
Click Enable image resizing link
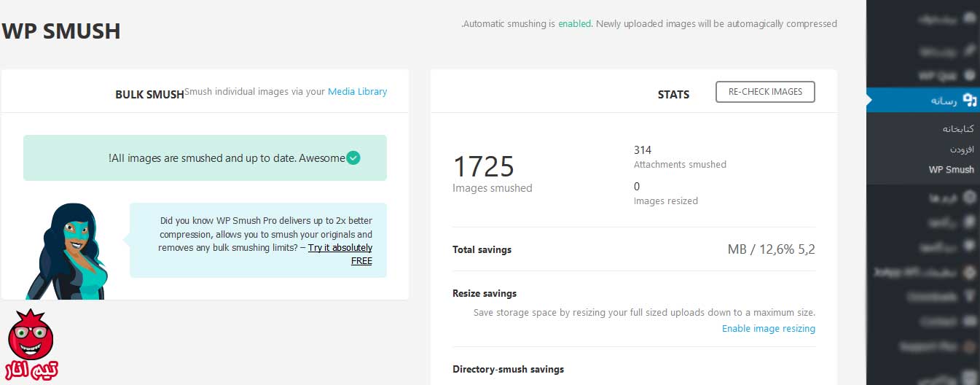point(768,329)
